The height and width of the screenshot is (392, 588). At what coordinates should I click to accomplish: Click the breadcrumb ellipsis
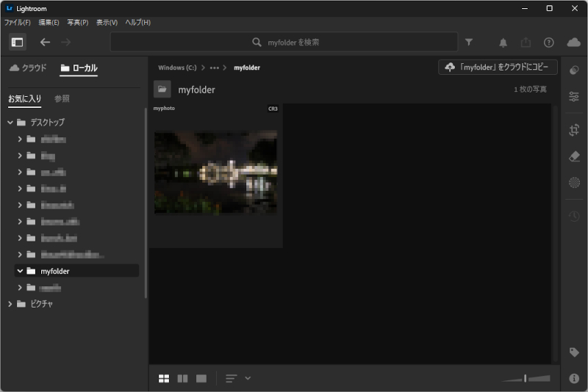coord(214,68)
